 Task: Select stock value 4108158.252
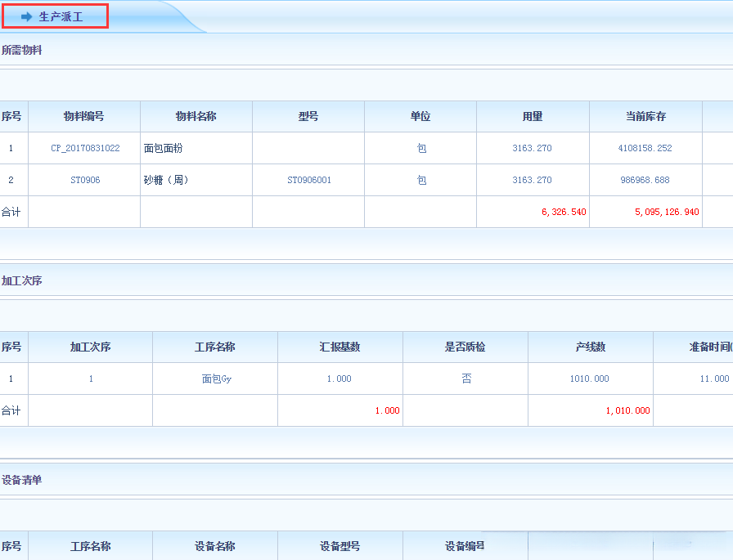(x=645, y=148)
